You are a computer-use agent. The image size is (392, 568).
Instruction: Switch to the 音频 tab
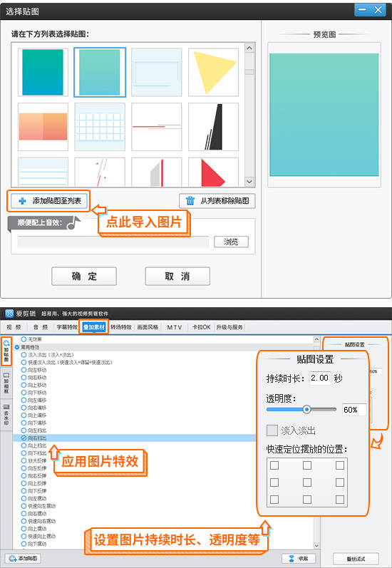(x=40, y=327)
